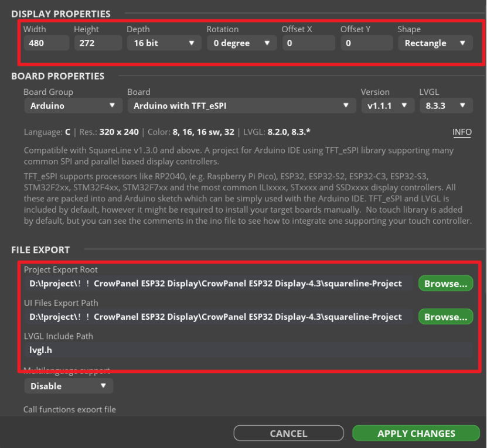Click the Height input field

(98, 43)
